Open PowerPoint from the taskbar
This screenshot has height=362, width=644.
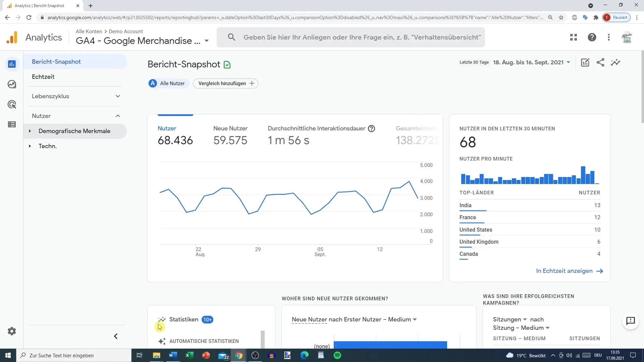coord(206,355)
